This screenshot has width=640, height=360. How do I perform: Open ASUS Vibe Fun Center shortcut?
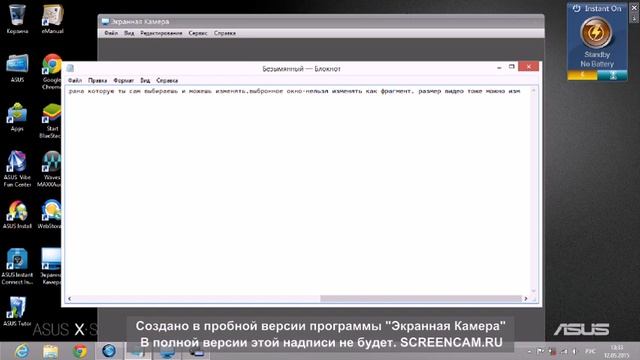tap(17, 169)
